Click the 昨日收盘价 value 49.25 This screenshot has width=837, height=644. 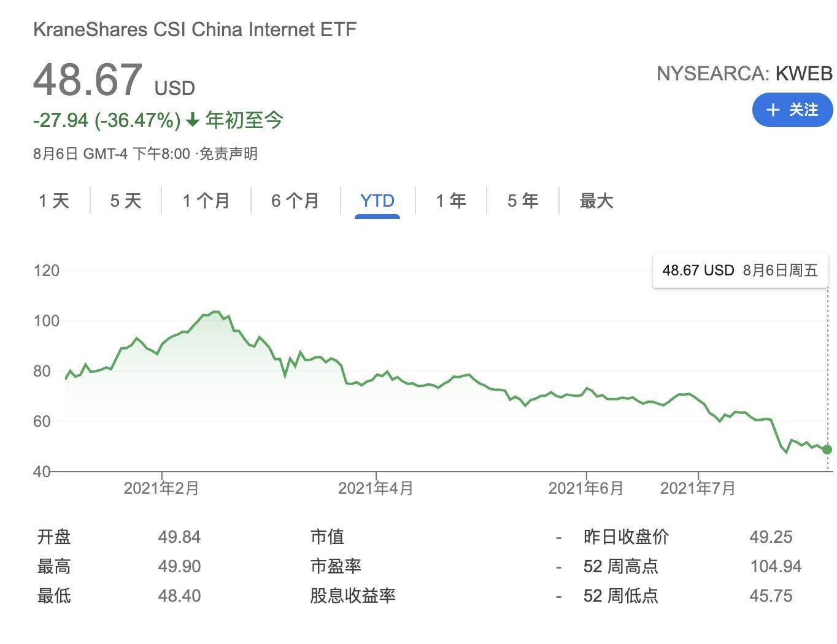coord(772,537)
